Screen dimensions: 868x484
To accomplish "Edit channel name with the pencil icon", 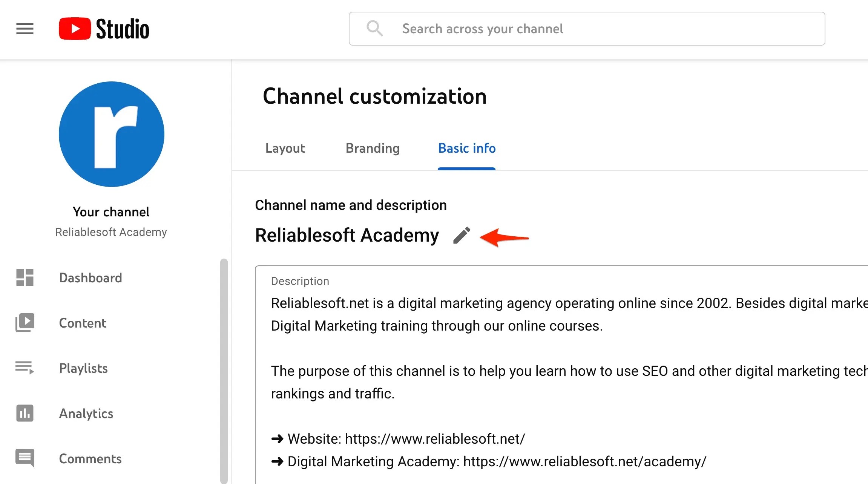I will click(x=462, y=235).
